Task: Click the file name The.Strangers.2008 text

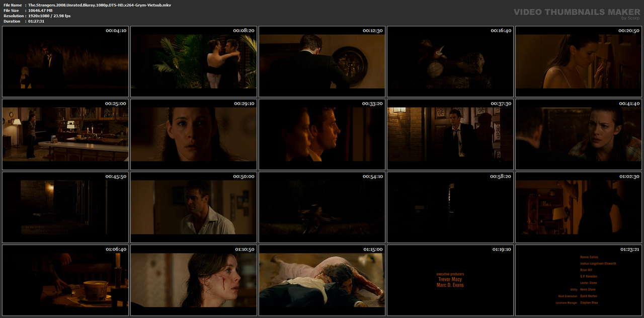Action: (100, 5)
